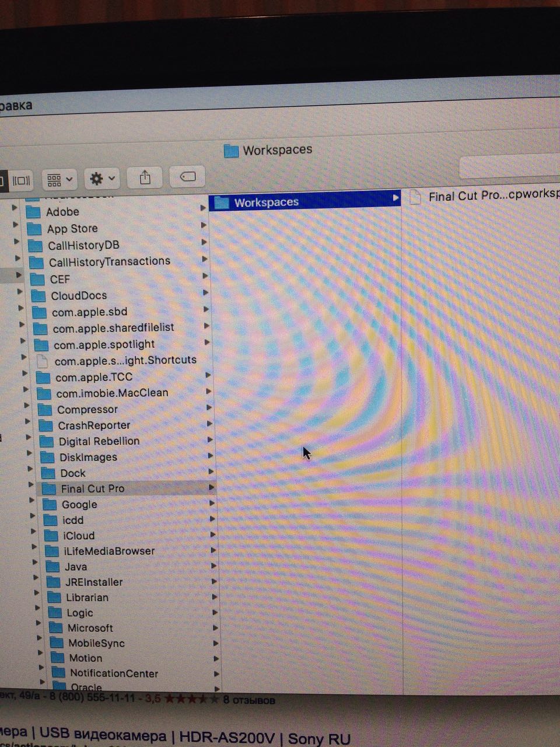The width and height of the screenshot is (560, 747).
Task: Select the Microsoft folder name
Action: [x=90, y=628]
